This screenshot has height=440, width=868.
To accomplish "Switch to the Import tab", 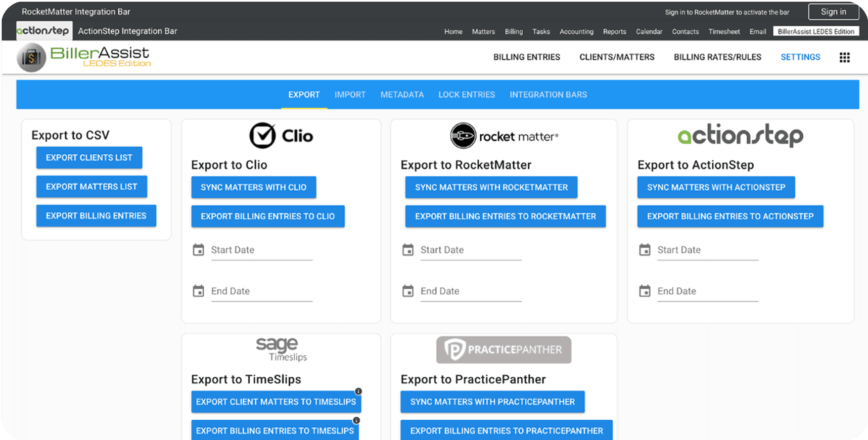I will click(350, 95).
